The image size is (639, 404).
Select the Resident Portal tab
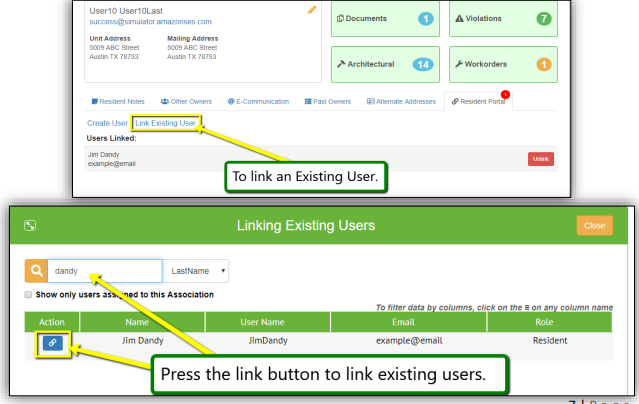(x=478, y=102)
